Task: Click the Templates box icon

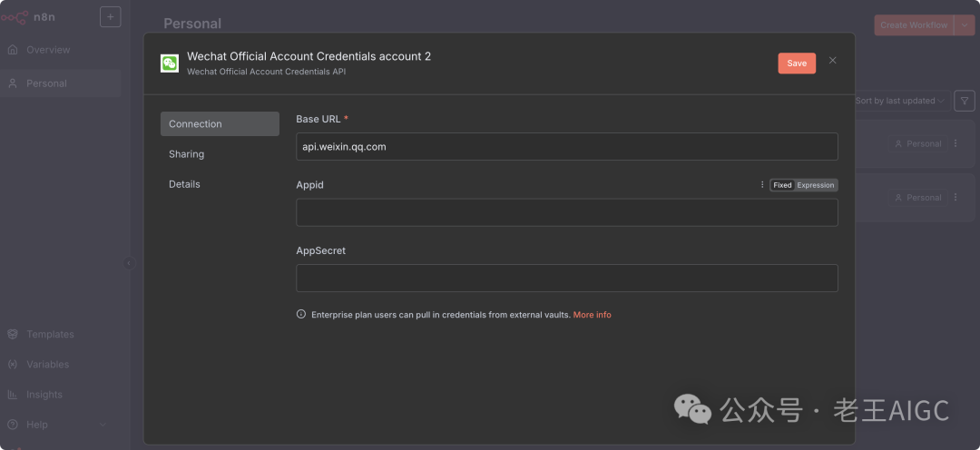Action: point(13,335)
